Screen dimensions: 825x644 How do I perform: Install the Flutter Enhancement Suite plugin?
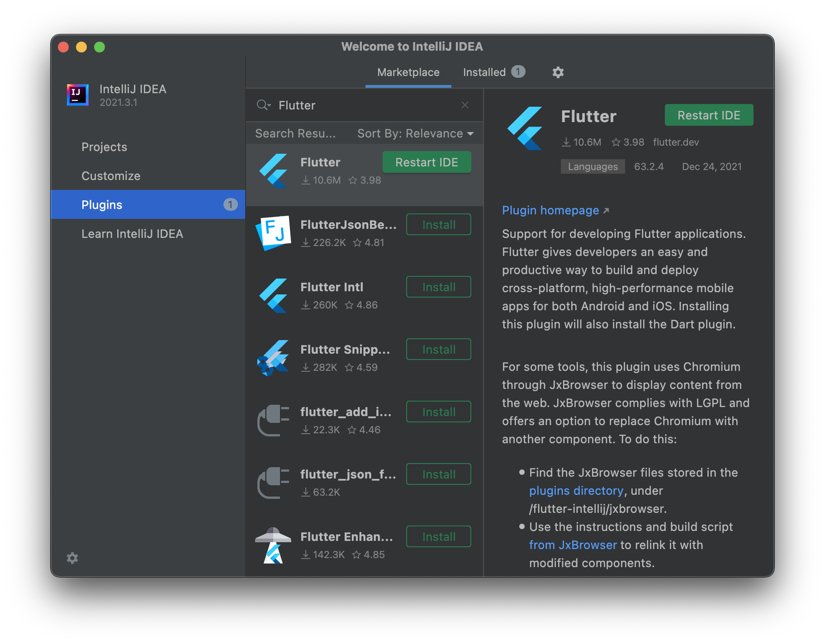pyautogui.click(x=439, y=537)
